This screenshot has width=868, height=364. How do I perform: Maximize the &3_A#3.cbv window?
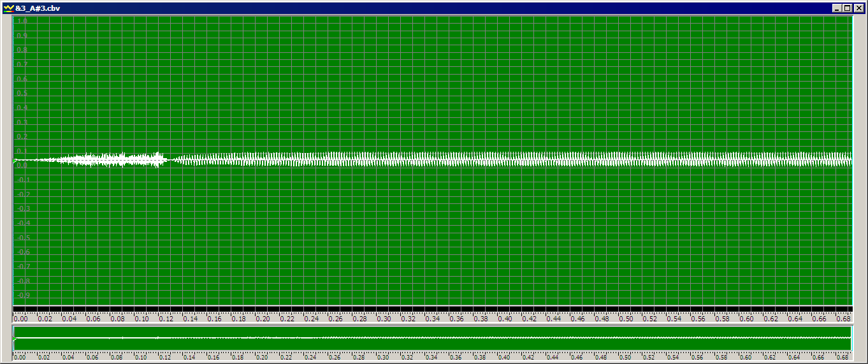tap(847, 8)
